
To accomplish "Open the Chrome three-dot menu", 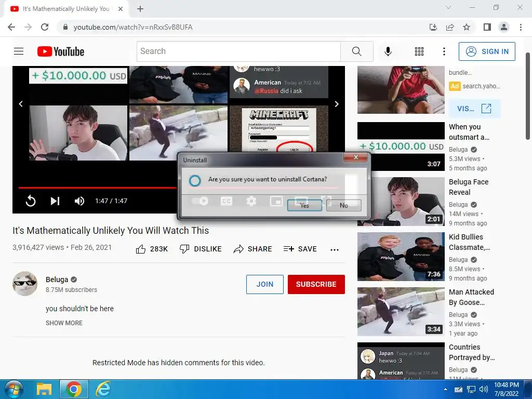I will (x=521, y=27).
